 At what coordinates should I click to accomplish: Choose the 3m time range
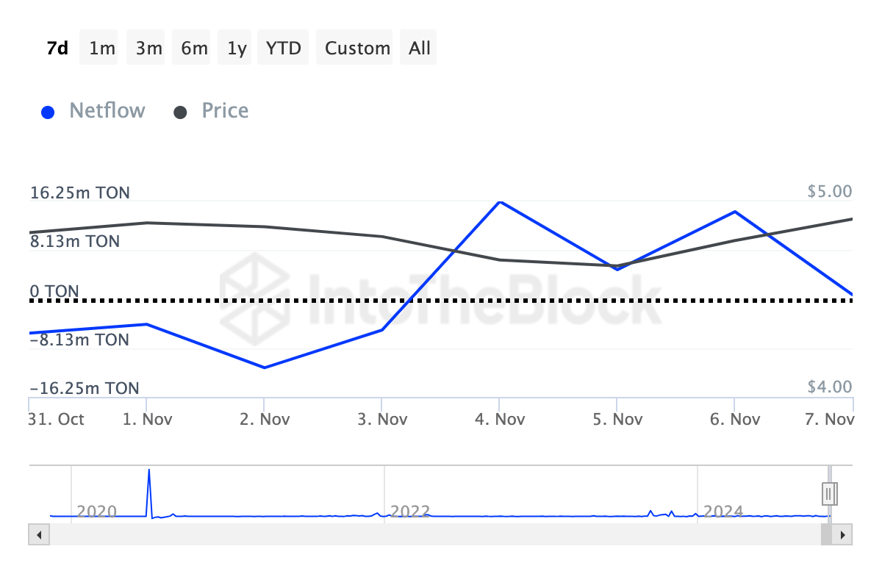coord(148,48)
